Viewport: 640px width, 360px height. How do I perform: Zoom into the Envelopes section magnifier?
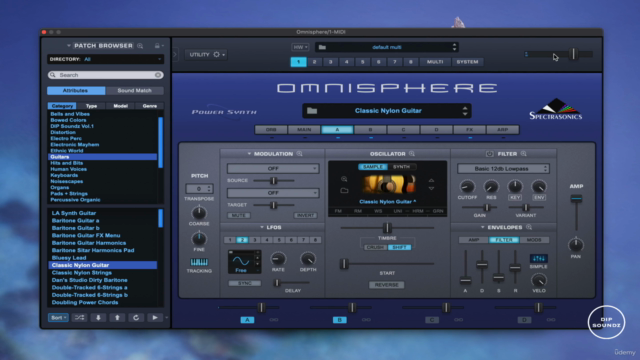[x=529, y=227]
